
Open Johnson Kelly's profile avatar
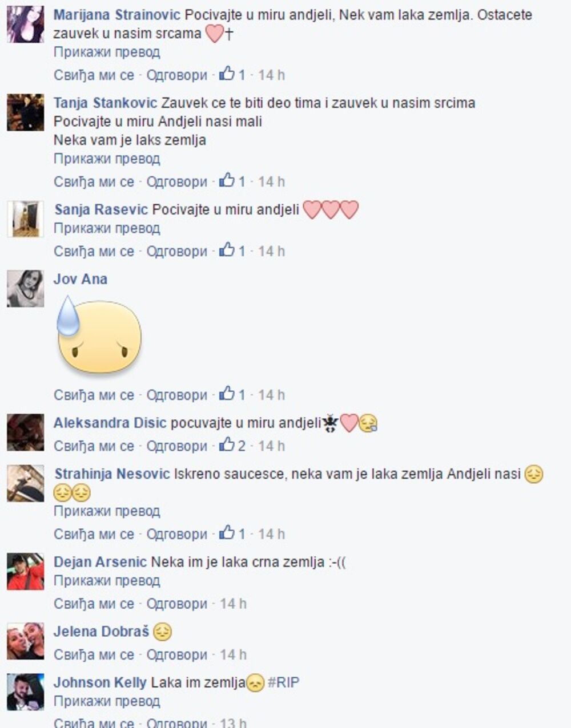point(25,691)
